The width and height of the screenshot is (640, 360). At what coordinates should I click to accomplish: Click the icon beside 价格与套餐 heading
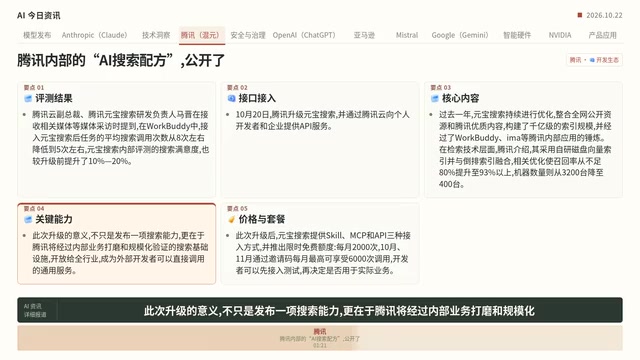point(231,219)
